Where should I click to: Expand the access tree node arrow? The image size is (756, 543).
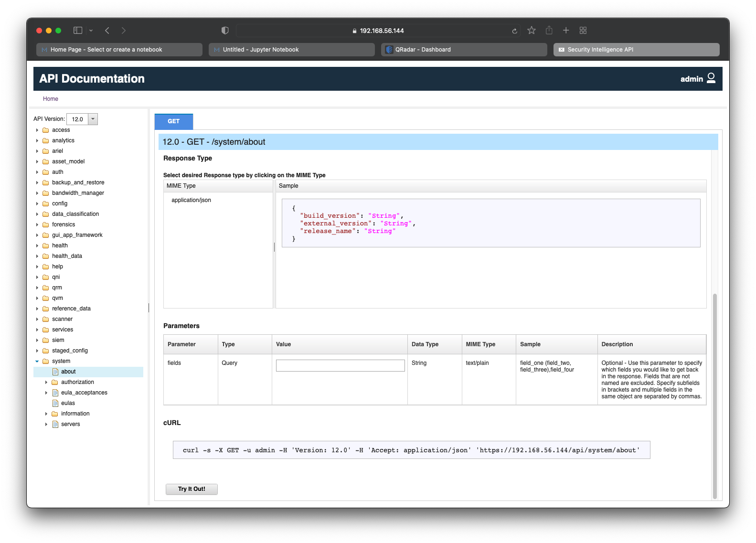(x=37, y=130)
